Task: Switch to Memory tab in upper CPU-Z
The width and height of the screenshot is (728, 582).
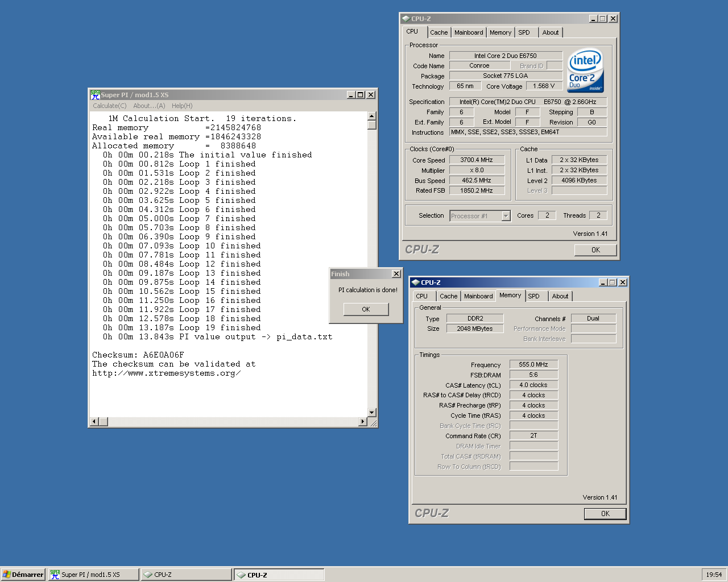Action: coord(500,32)
